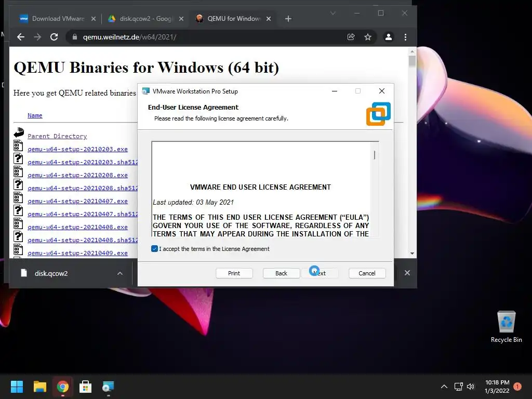Click the VMware installer taskbar icon
The width and height of the screenshot is (532, 399).
click(108, 387)
